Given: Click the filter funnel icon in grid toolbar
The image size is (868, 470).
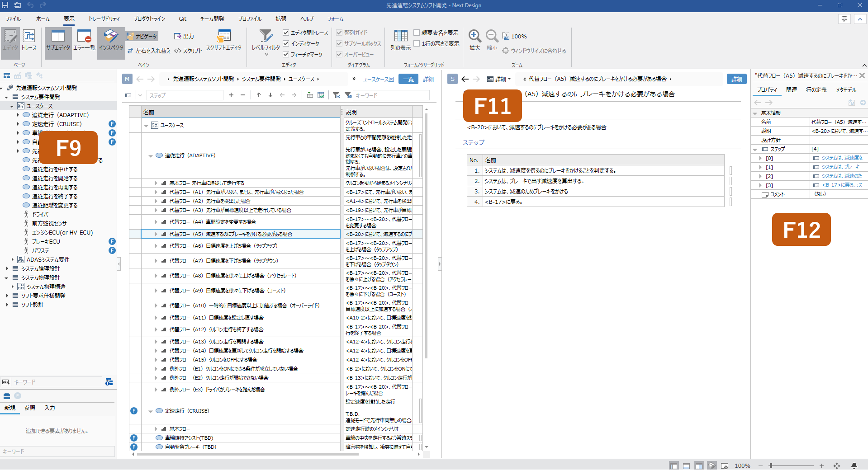Looking at the screenshot, I should [x=336, y=95].
